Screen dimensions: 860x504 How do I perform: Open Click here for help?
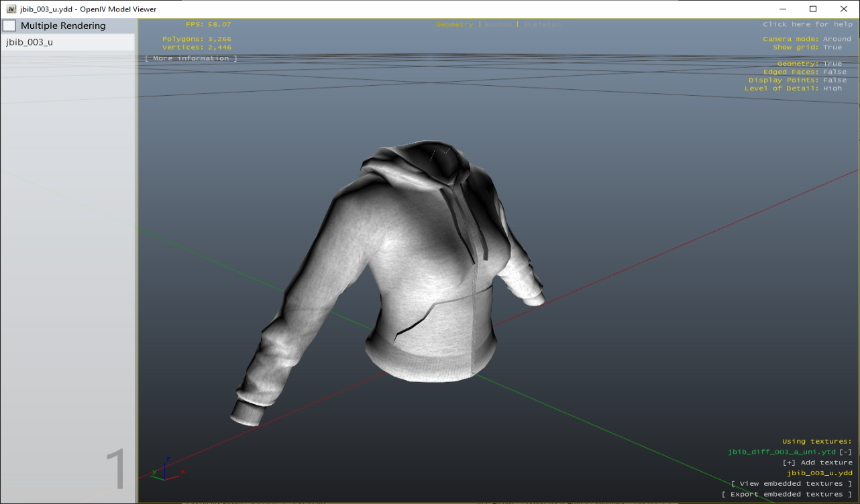[808, 24]
